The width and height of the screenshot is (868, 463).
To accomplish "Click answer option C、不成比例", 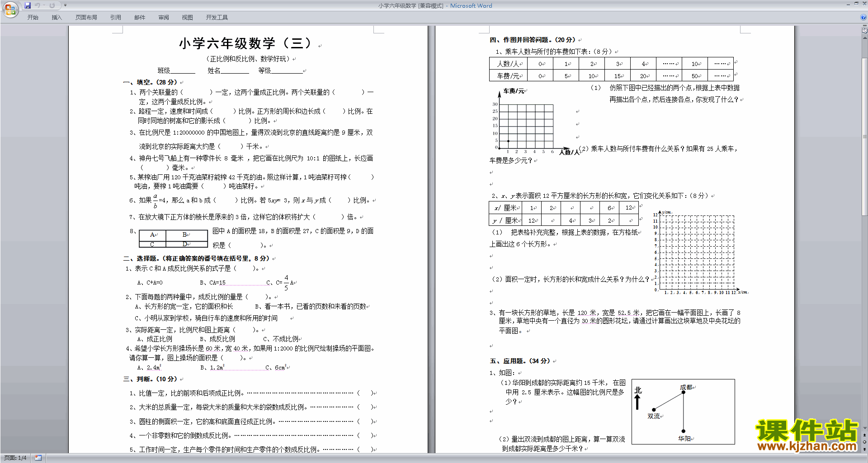I will point(281,339).
